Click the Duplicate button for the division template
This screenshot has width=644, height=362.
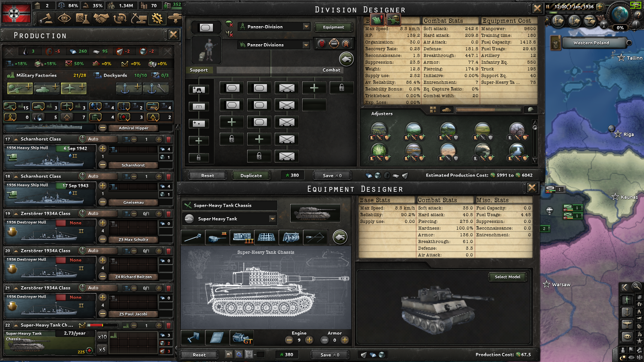251,175
